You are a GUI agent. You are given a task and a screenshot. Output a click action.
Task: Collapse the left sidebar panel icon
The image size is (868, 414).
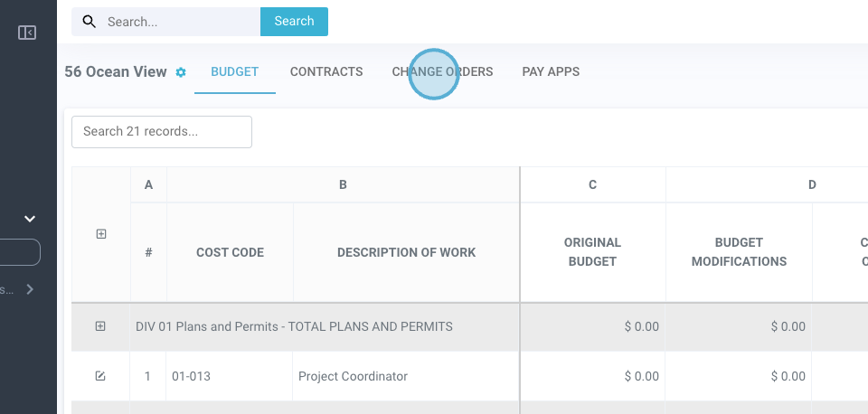(27, 33)
